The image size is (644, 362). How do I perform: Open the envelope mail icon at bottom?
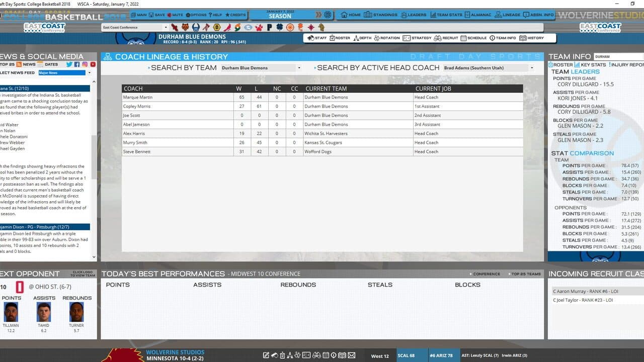[x=351, y=355]
